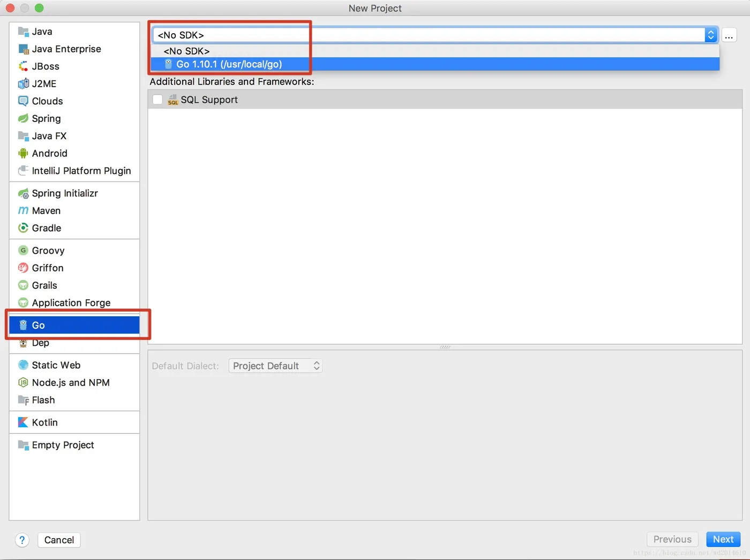Screen dimensions: 750x560
Task: Enable the SQL Support checkbox
Action: [157, 100]
